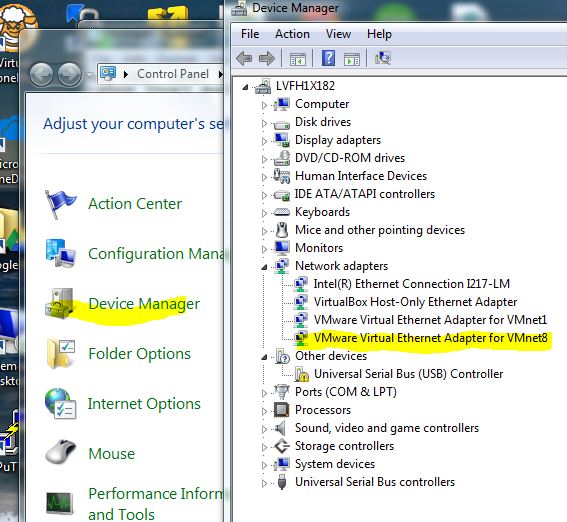Open the Folder Options link
The height and width of the screenshot is (522, 567).
pos(139,354)
